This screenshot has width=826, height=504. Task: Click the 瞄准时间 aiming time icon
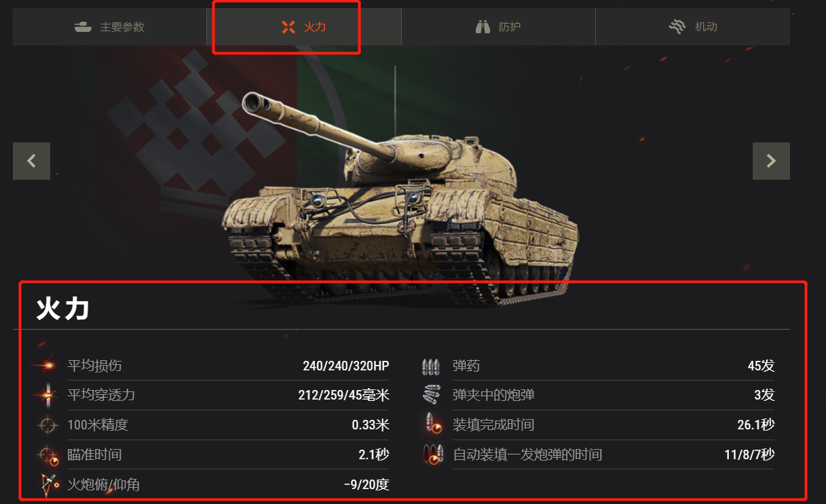(x=48, y=454)
